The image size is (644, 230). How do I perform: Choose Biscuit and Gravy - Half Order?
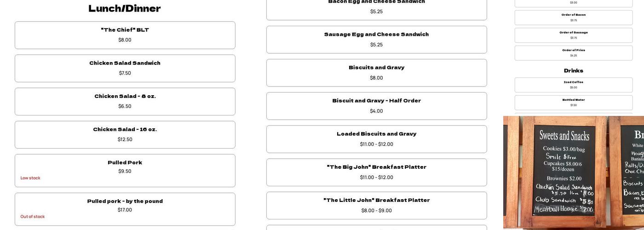376,106
